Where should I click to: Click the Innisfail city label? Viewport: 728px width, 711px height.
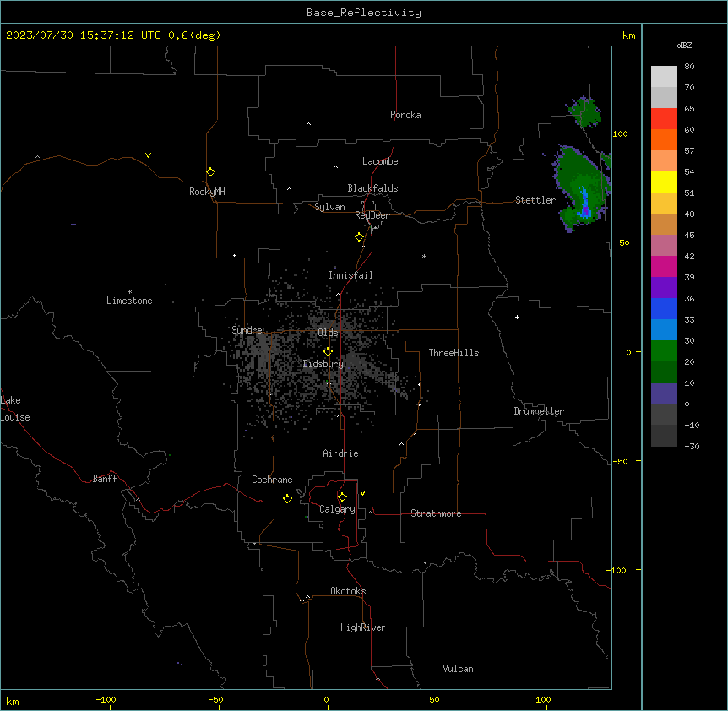click(350, 275)
